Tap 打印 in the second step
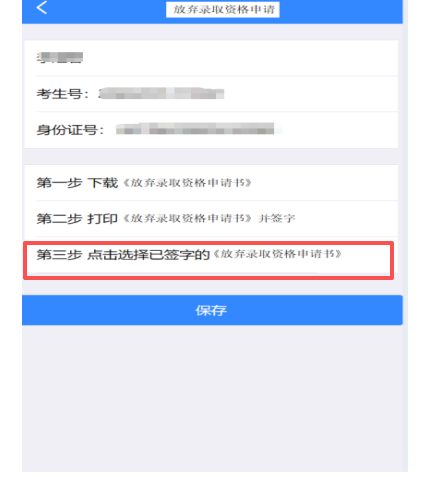427x477 pixels. [103, 219]
